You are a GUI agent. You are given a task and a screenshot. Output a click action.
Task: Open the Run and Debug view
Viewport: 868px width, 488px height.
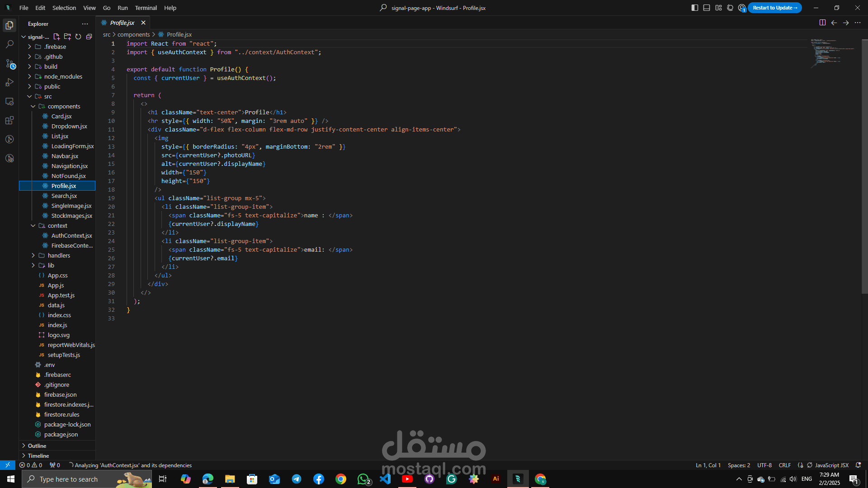(x=9, y=83)
